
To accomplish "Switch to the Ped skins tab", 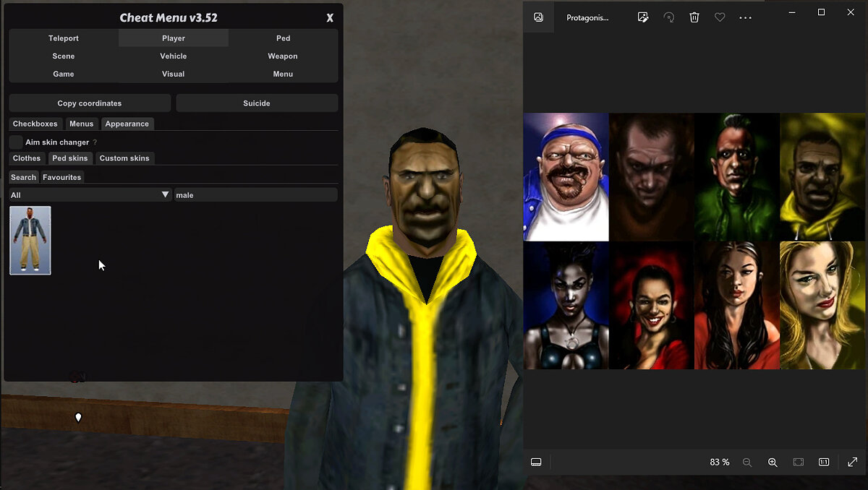I will pos(69,158).
